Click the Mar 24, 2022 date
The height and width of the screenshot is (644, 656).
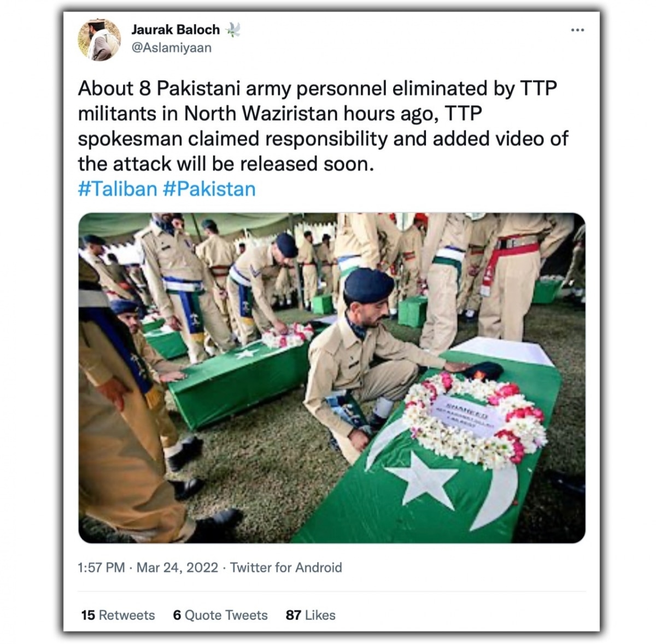pyautogui.click(x=177, y=567)
